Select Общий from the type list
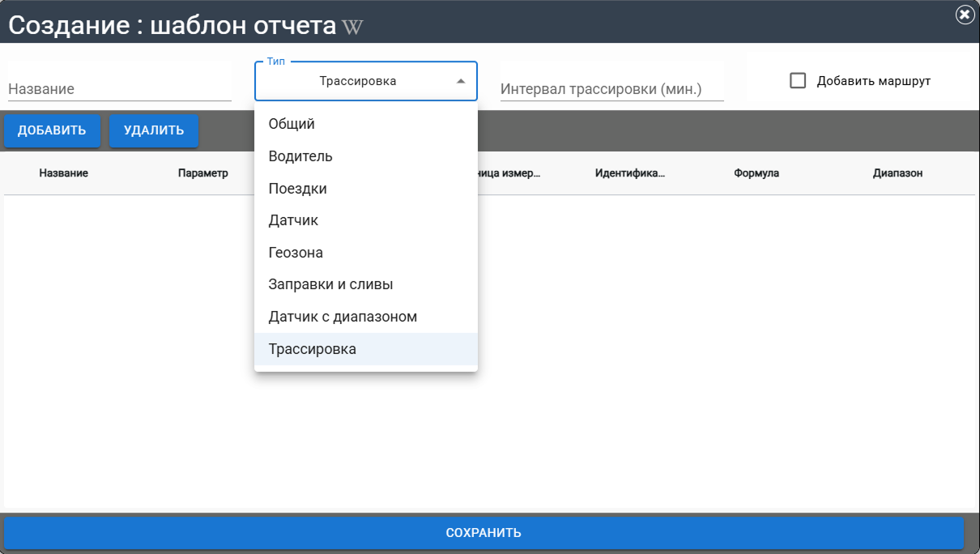Screen dimensions: 980x554 point(292,124)
